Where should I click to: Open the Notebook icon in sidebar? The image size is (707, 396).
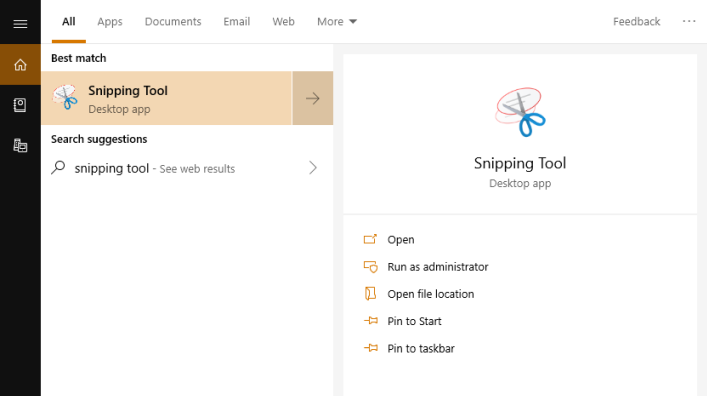tap(20, 105)
